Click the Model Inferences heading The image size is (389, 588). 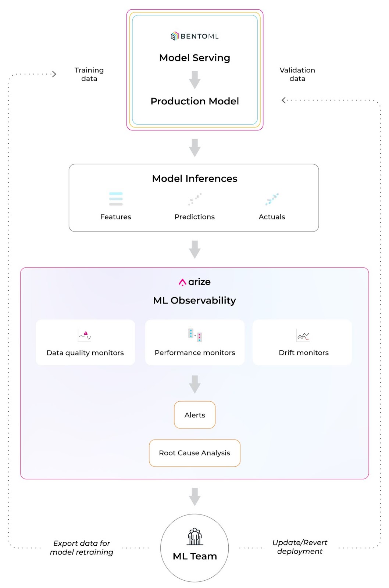[x=194, y=179]
